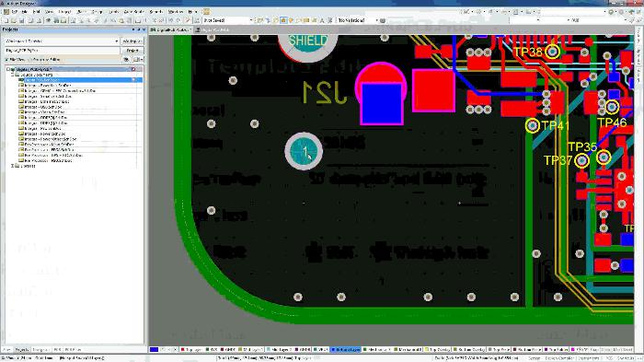Open the Projects panel options dropdown arrow
Screen dimensions: 644x362
(x=133, y=29)
